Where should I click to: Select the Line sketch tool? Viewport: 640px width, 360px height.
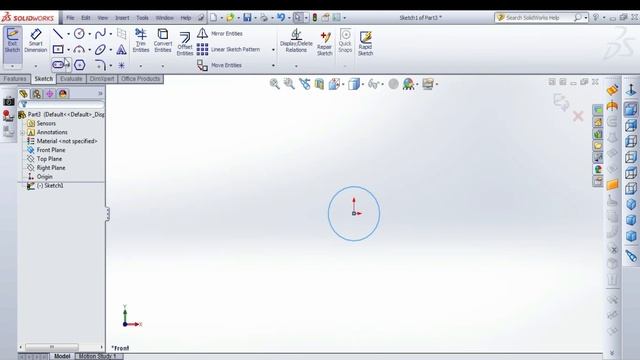pyautogui.click(x=58, y=34)
